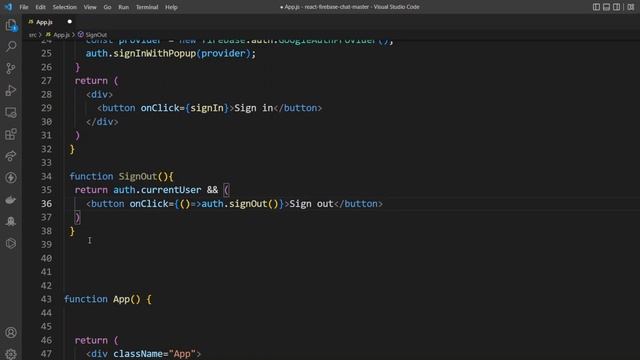Toggle the primary side bar layout button
Screen dimensions: 640x360
[x=596, y=7]
